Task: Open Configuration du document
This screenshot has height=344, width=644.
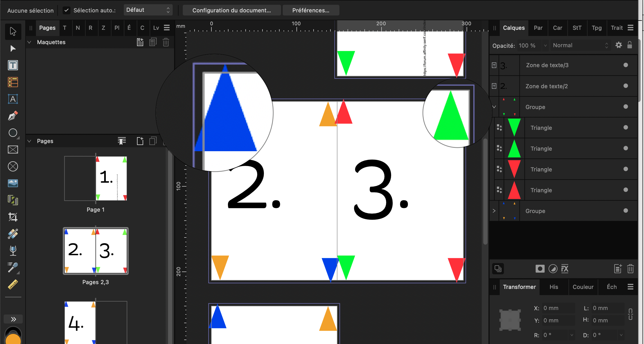Action: pyautogui.click(x=232, y=10)
